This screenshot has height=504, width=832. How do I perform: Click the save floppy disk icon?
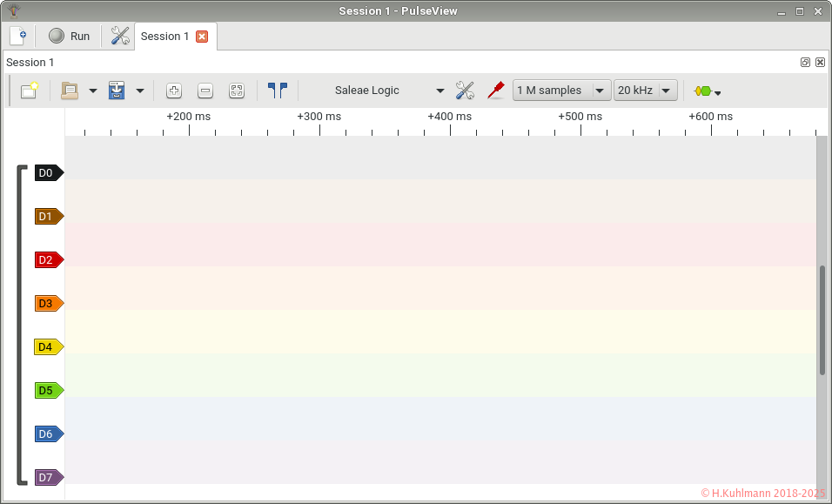(x=117, y=91)
